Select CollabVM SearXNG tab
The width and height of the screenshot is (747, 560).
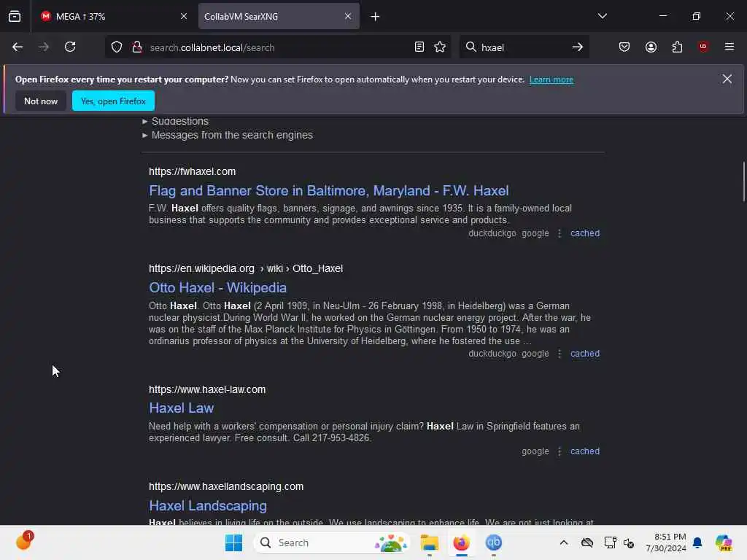tap(279, 16)
